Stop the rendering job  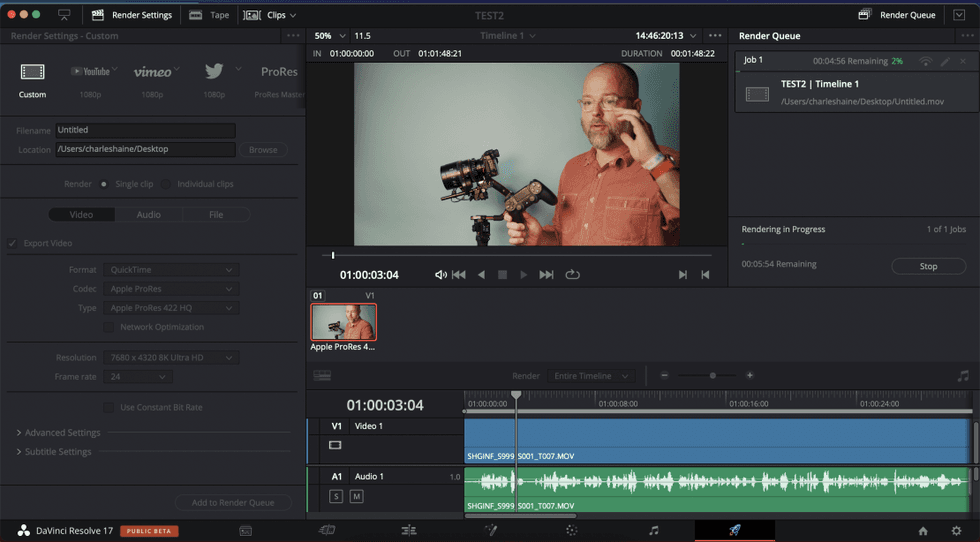(x=928, y=266)
